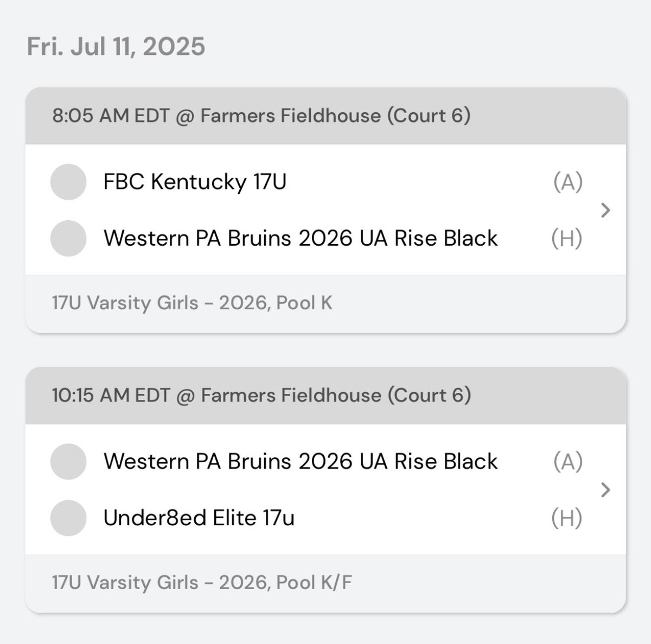Click the Fri. Jul 11, 2025 date heading
Image resolution: width=651 pixels, height=644 pixels.
116,46
